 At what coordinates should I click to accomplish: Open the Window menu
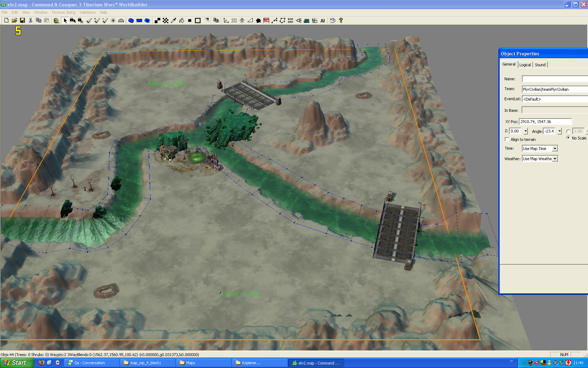pyautogui.click(x=41, y=12)
